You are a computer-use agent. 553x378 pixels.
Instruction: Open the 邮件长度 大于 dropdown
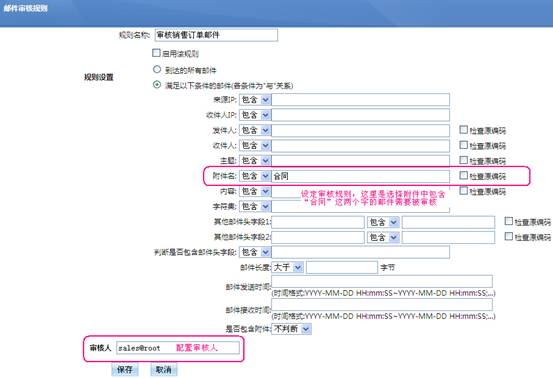[287, 267]
